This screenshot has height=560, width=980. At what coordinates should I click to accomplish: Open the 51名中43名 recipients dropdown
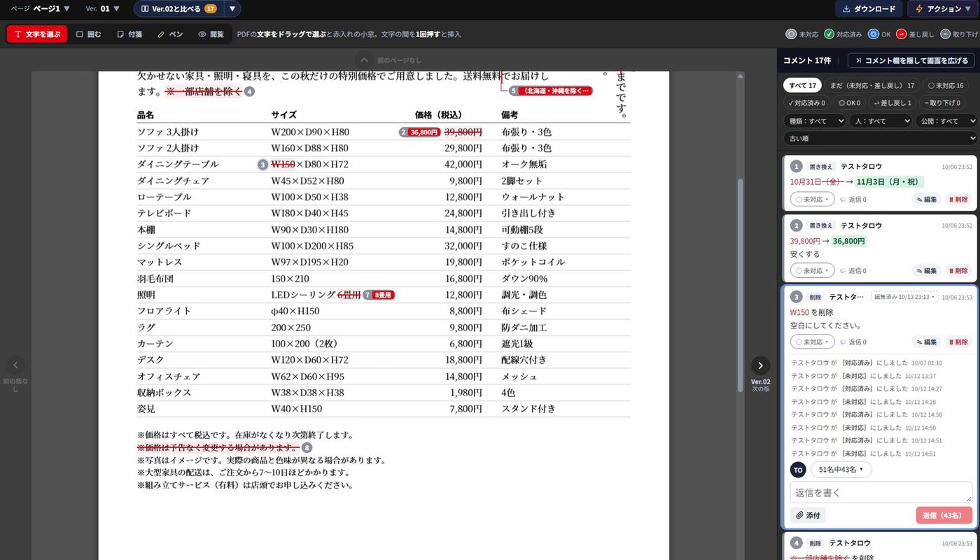[841, 470]
